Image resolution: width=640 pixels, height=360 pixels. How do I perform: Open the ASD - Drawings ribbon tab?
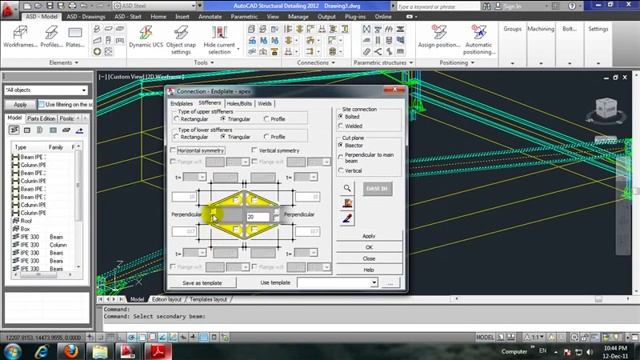click(x=86, y=17)
